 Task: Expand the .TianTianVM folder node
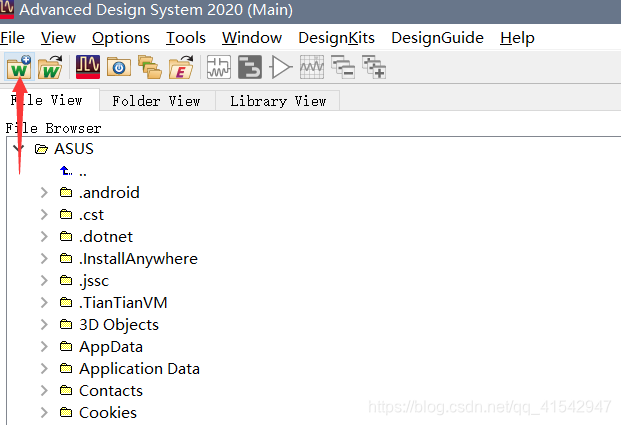(x=44, y=303)
